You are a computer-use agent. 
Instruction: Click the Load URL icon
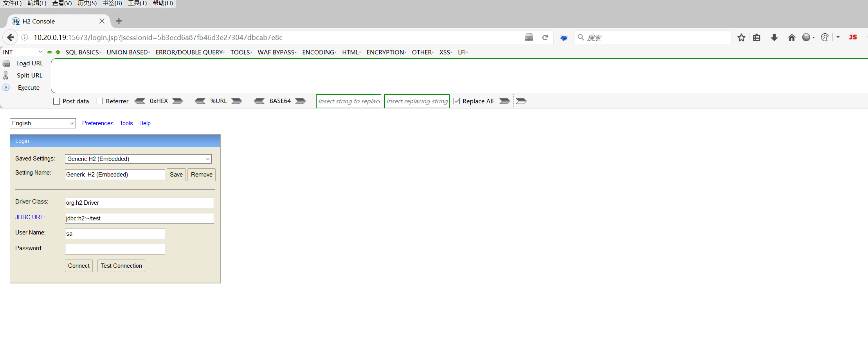(6, 63)
